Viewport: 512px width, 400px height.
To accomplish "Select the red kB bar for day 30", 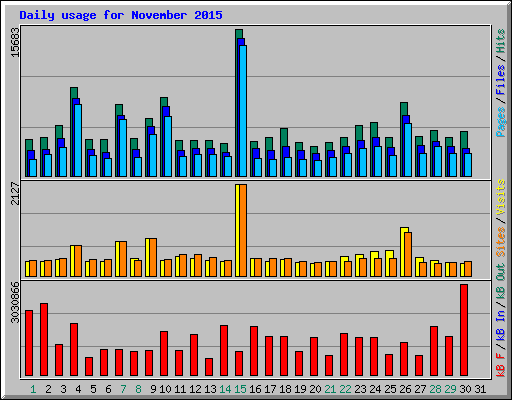I will [464, 330].
